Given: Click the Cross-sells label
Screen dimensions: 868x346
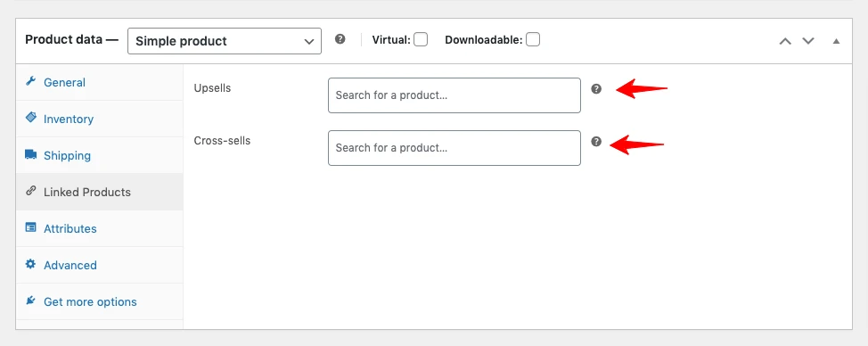Looking at the screenshot, I should [x=222, y=141].
